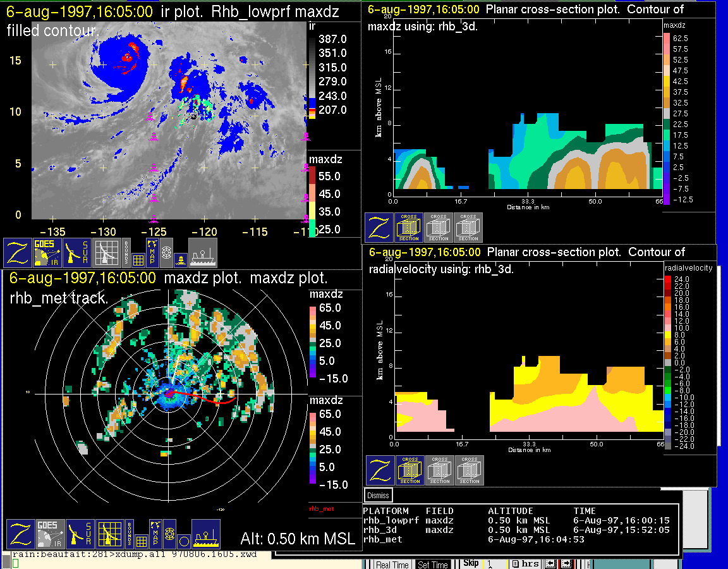Click the Z icon under the maxdz cross-section
The height and width of the screenshot is (569, 728).
click(379, 228)
